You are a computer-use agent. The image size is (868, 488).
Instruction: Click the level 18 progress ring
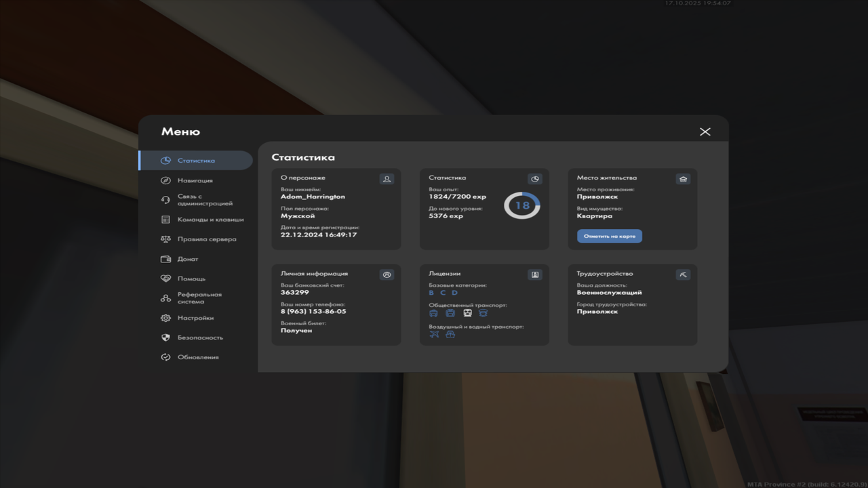tap(522, 205)
